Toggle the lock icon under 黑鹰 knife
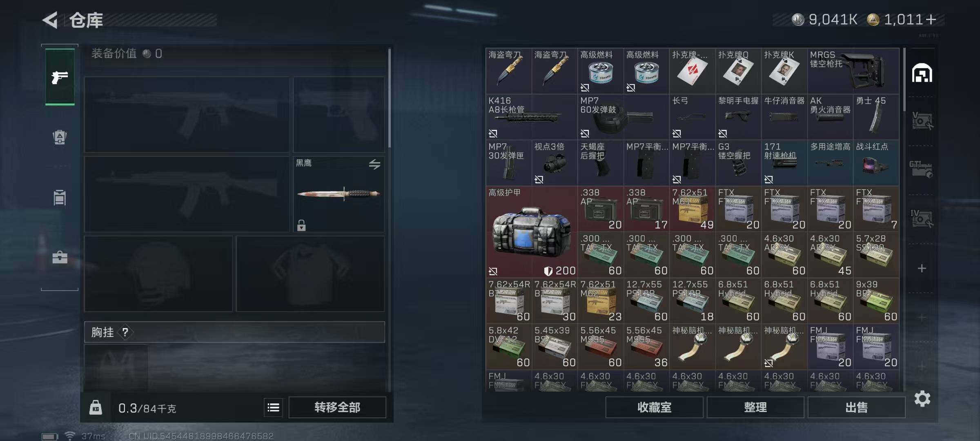This screenshot has width=980, height=441. click(301, 225)
